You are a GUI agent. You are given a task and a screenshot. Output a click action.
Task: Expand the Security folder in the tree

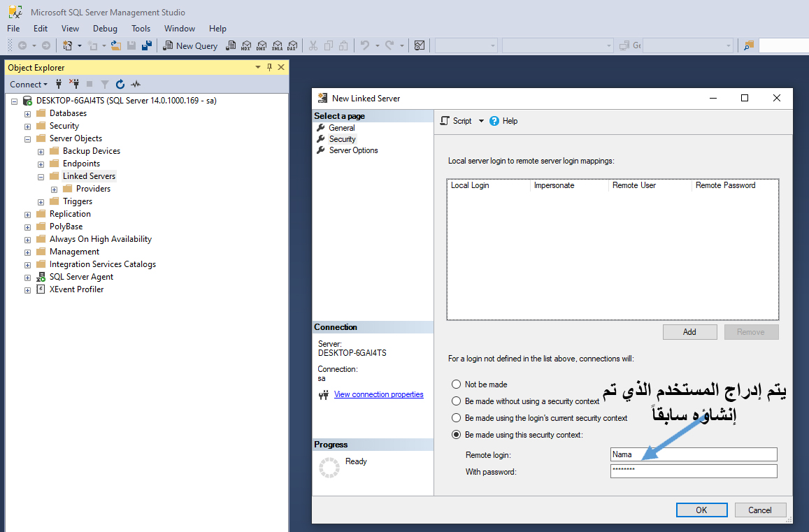pyautogui.click(x=28, y=127)
